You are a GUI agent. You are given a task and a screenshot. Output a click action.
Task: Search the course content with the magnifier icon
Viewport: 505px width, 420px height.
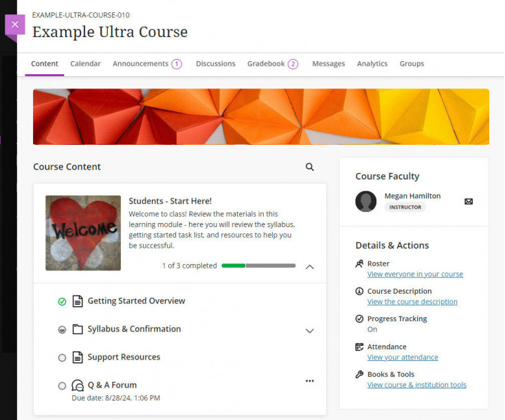point(309,167)
